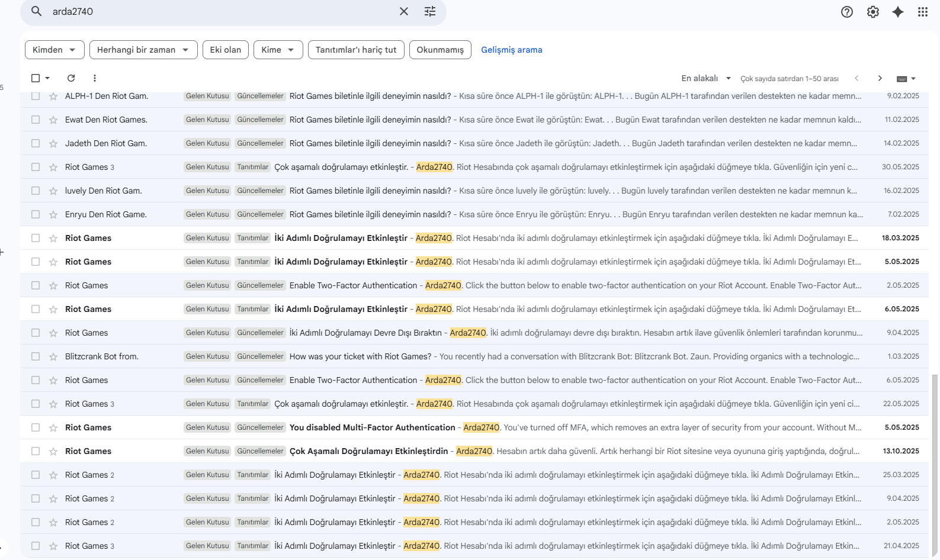The width and height of the screenshot is (940, 560).
Task: Tick checkbox of the 25.03.2025 Riot Games email
Action: pyautogui.click(x=36, y=475)
